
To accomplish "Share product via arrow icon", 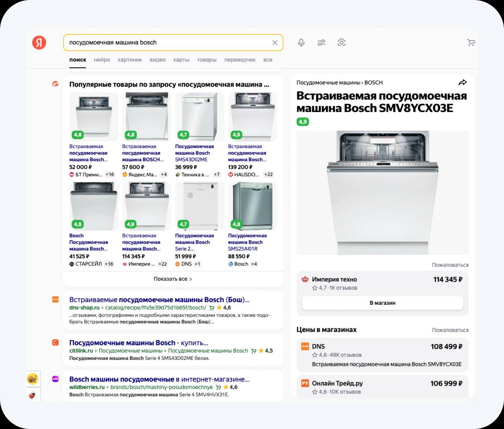I will [x=462, y=83].
